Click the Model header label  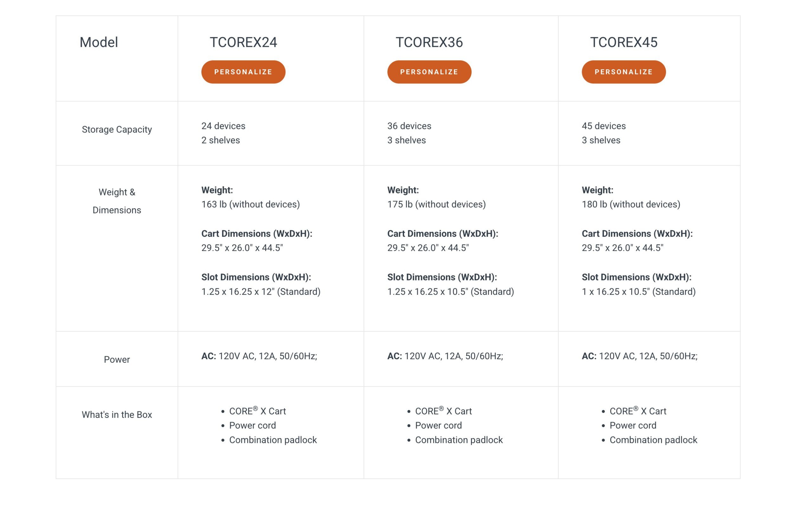pyautogui.click(x=99, y=42)
